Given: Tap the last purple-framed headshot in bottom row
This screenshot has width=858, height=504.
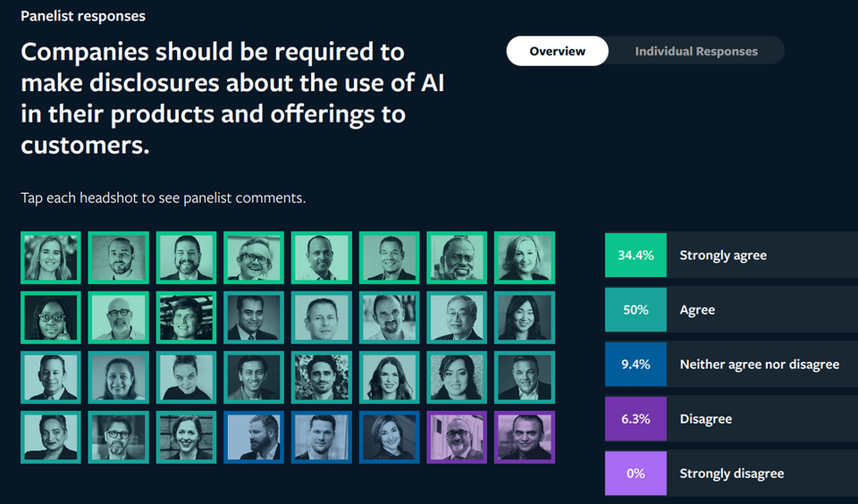Looking at the screenshot, I should click(525, 437).
